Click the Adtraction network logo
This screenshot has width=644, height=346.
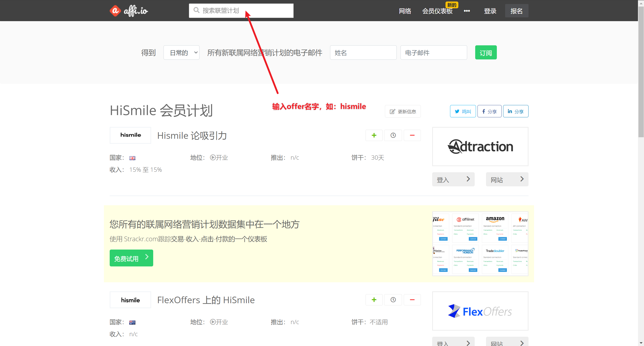[x=480, y=147]
